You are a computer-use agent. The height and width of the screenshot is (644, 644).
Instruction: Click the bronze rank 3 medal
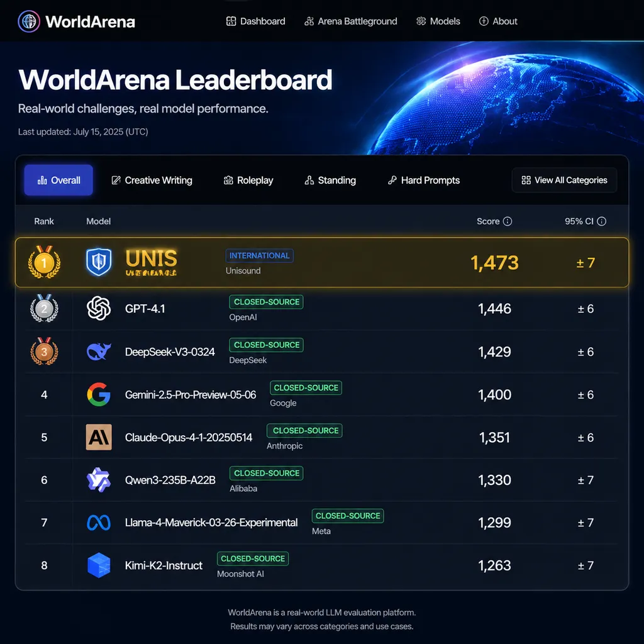tap(45, 351)
